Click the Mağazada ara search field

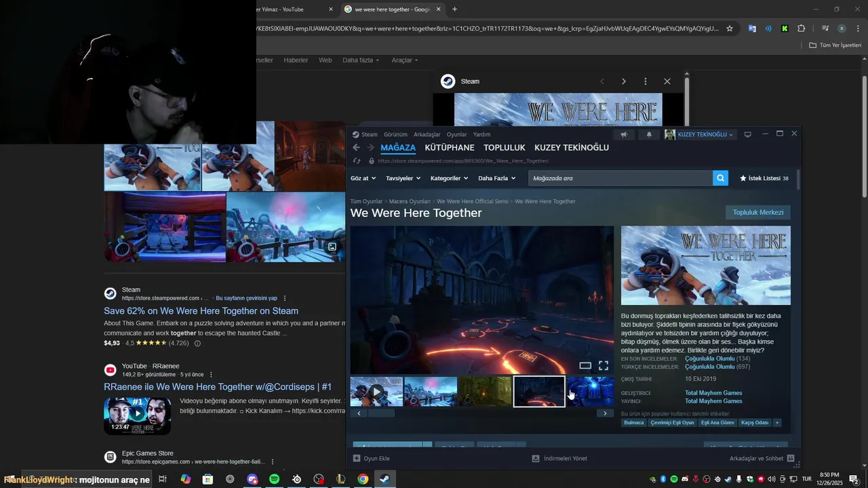click(620, 178)
